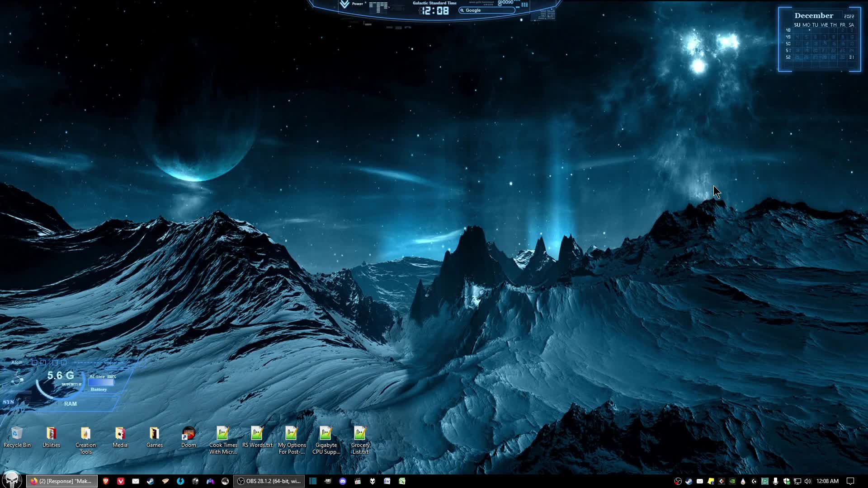
Task: Click the 12:08 AM taskbar clock
Action: pos(827,481)
